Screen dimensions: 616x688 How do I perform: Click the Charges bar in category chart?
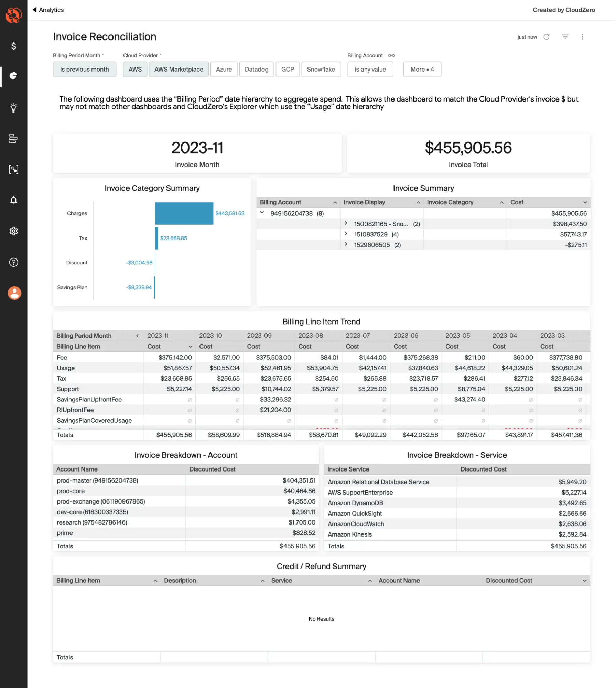pos(184,213)
